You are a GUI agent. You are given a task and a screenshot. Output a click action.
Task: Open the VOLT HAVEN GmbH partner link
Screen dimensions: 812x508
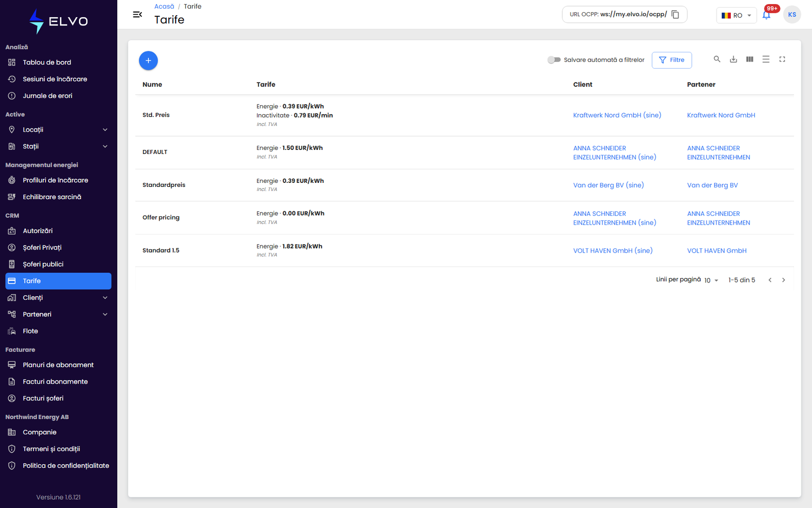coord(717,250)
